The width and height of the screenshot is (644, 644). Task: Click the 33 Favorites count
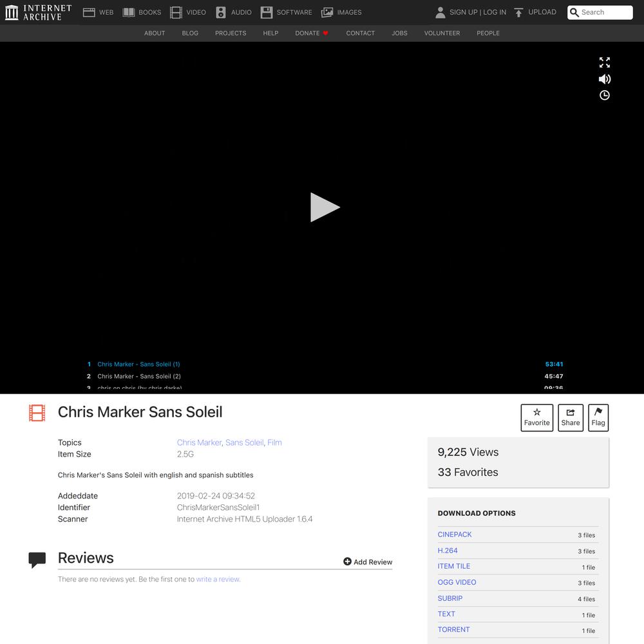pyautogui.click(x=468, y=472)
